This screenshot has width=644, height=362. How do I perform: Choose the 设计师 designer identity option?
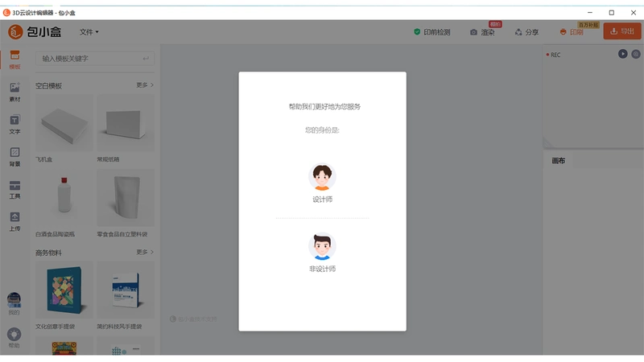click(322, 183)
